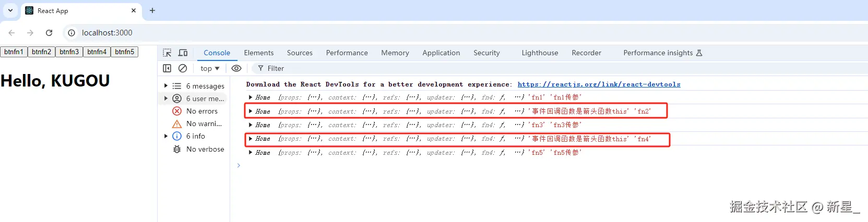Expand the 6 info group
Viewport: 868px width, 222px height.
[166, 136]
